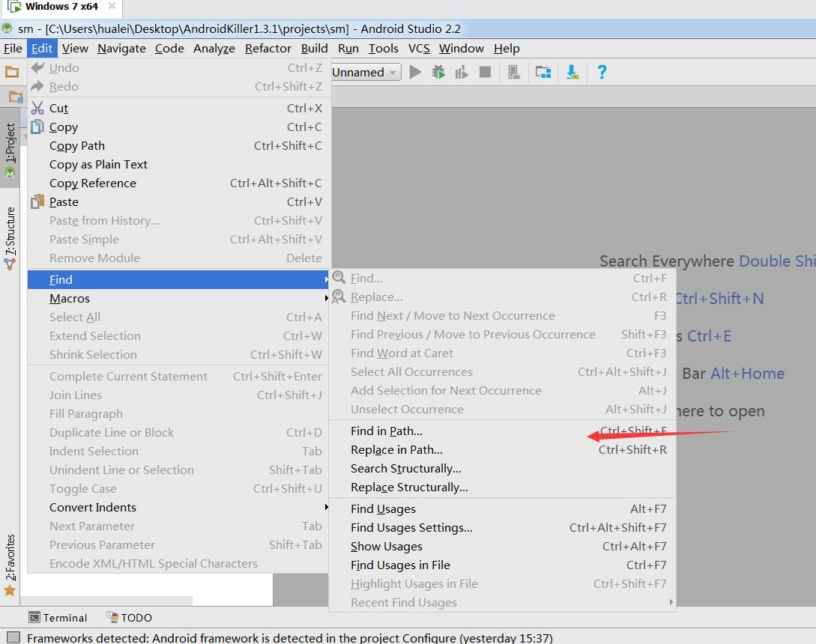Click the Frameworks detected status message

[x=290, y=638]
